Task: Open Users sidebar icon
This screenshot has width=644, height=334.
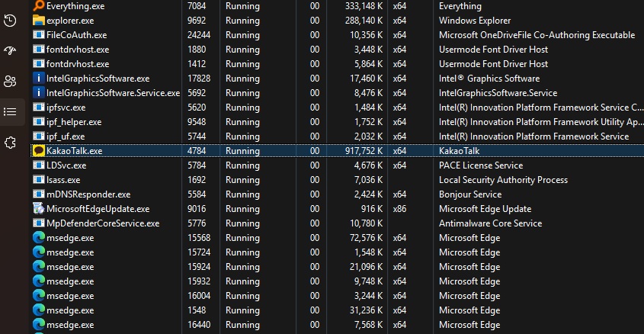Action: [10, 82]
